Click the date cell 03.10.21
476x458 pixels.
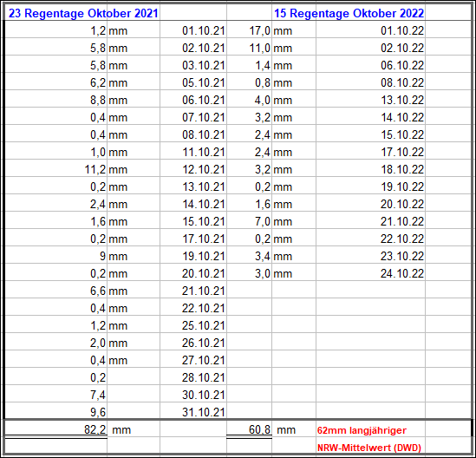coord(204,65)
